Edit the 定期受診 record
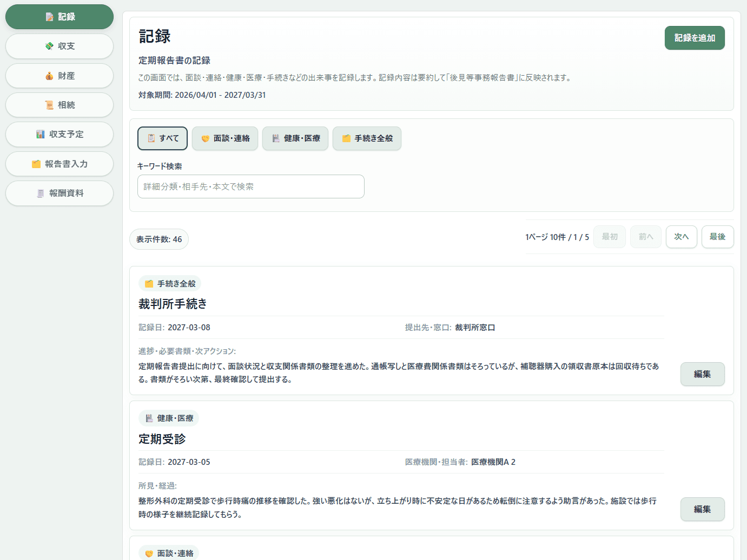 click(x=703, y=509)
